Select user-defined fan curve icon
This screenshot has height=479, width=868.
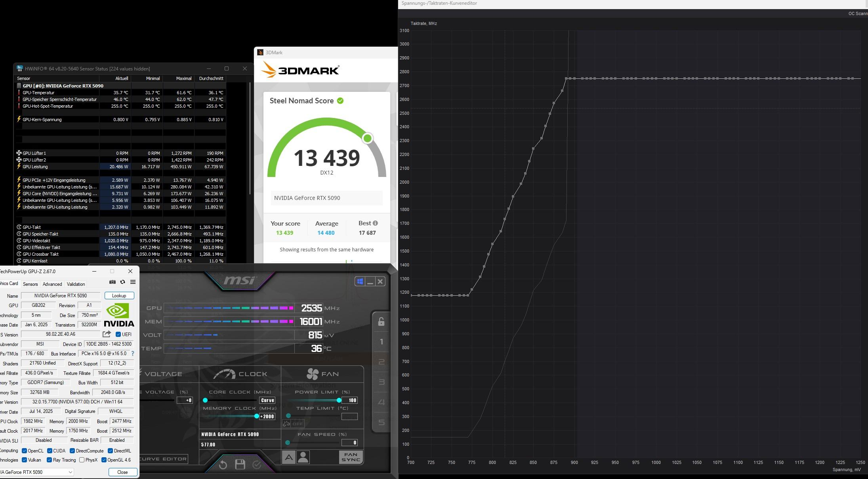[303, 458]
